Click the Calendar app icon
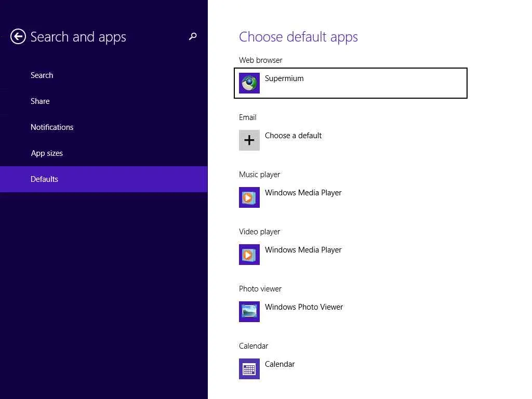Image resolution: width=532 pixels, height=399 pixels. [249, 369]
